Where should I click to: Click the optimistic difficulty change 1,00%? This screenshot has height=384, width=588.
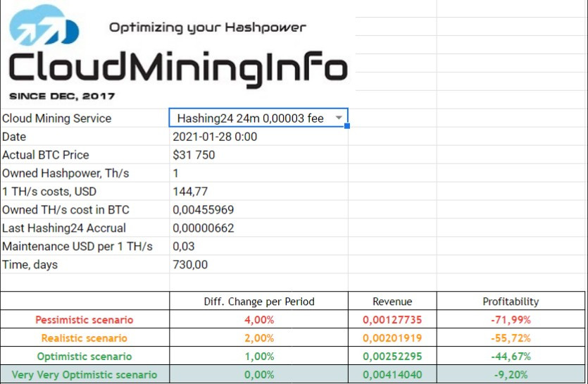coord(259,357)
